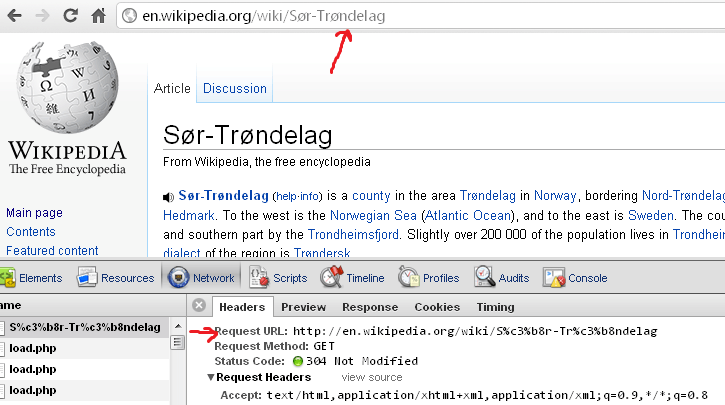Select the Headers tab
The width and height of the screenshot is (725, 405).
click(x=242, y=307)
